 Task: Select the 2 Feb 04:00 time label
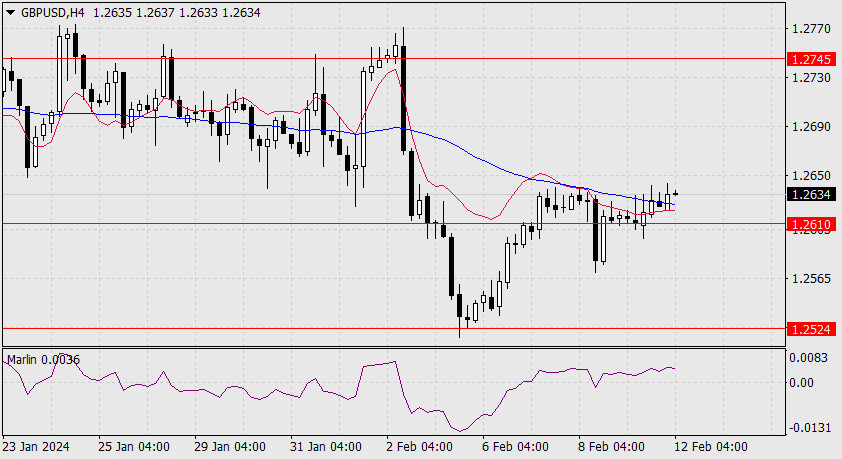click(419, 447)
